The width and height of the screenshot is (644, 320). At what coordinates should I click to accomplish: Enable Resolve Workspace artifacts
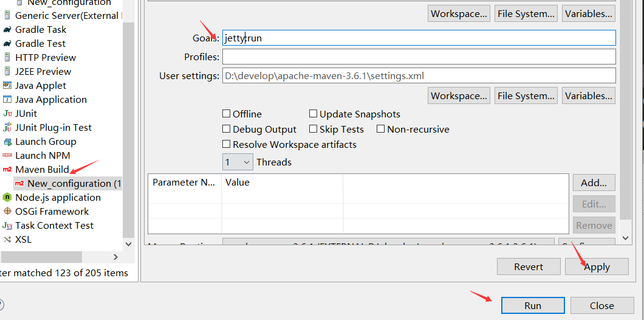[x=226, y=144]
